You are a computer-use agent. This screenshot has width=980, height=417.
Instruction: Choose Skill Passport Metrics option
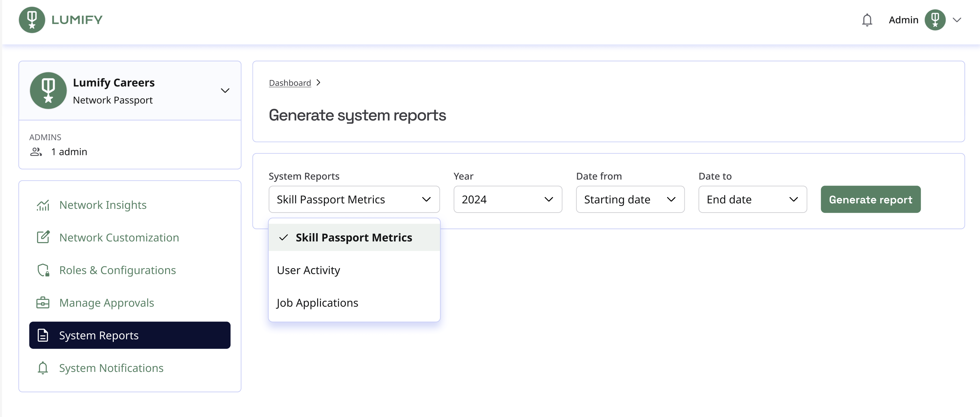(x=354, y=237)
